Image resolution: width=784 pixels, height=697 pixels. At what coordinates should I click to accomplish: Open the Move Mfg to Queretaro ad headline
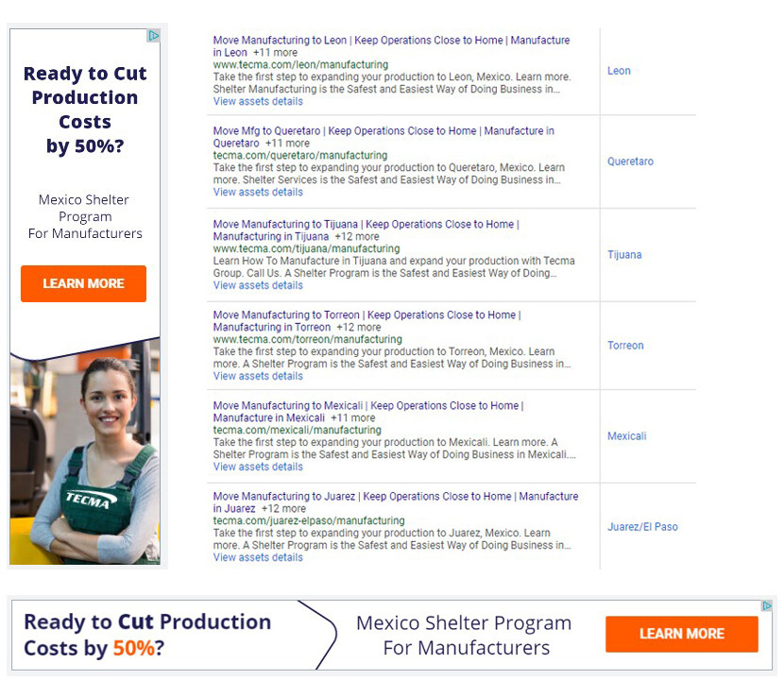point(383,137)
